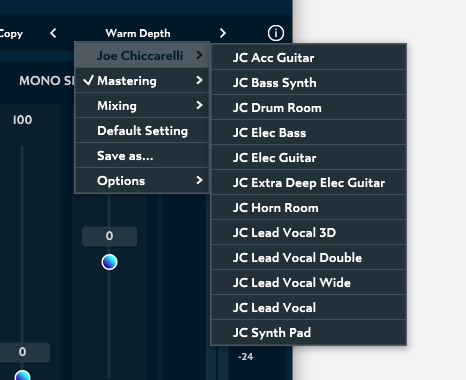466x380 pixels.
Task: Expand the checked Mastering preset category
Action: [142, 80]
